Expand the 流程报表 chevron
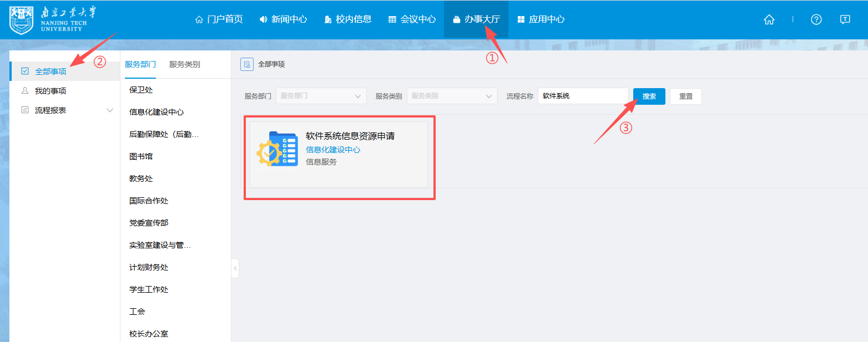 coord(109,110)
